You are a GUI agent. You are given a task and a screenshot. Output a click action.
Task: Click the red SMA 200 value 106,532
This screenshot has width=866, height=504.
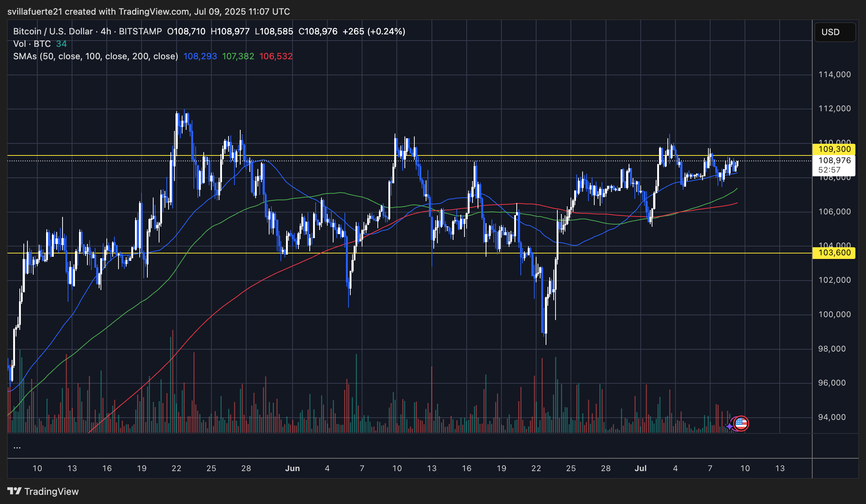pyautogui.click(x=276, y=56)
